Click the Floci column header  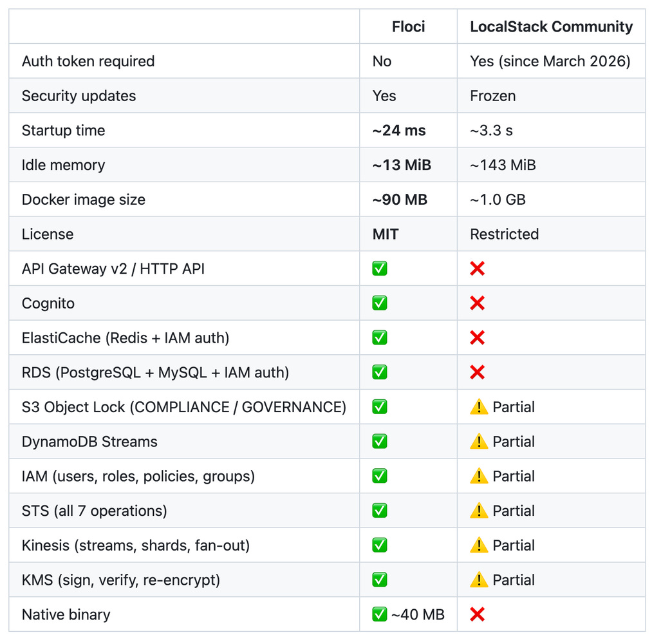[x=408, y=26]
